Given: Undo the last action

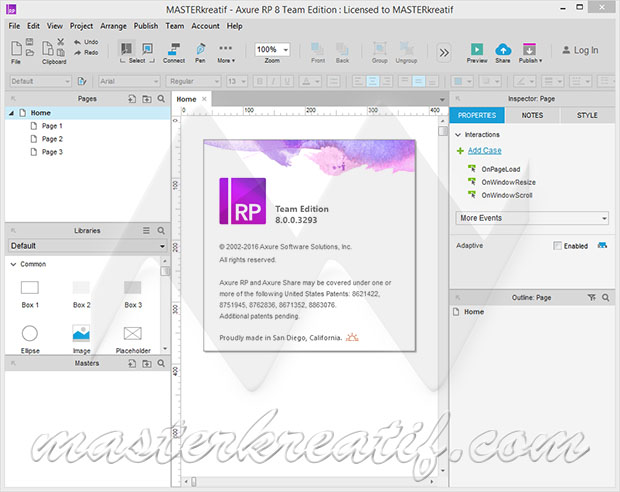Looking at the screenshot, I should tap(86, 42).
